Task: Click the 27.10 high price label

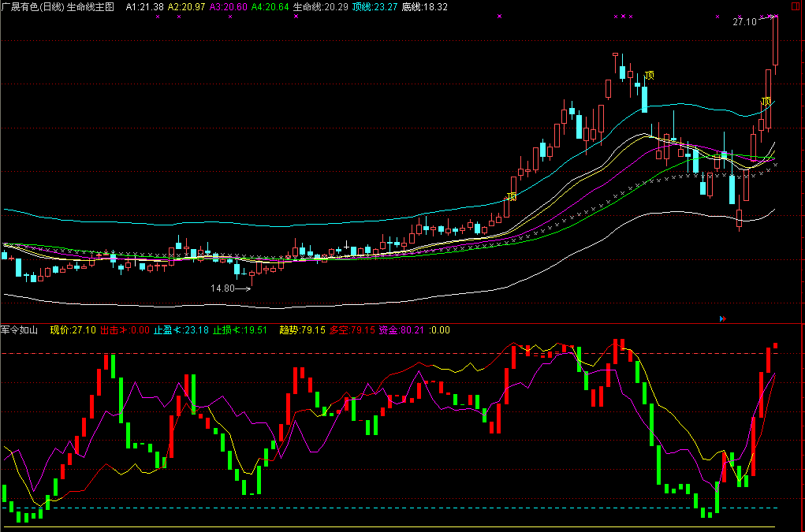Action: pyautogui.click(x=744, y=21)
